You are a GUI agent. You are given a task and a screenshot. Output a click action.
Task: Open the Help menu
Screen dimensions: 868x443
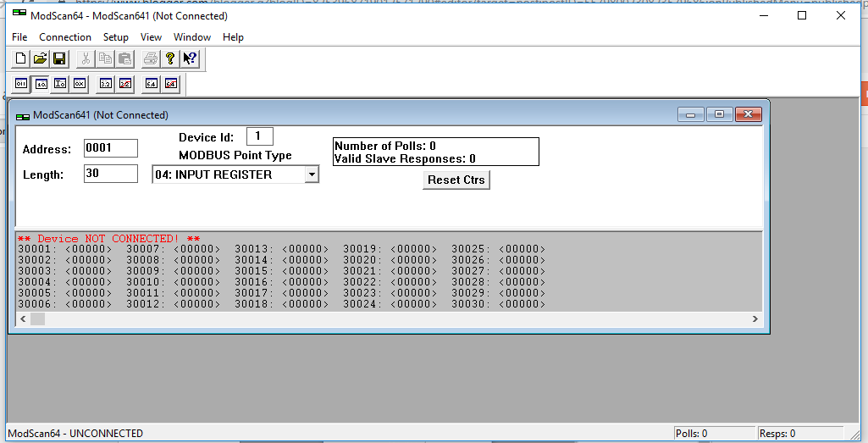click(x=233, y=37)
